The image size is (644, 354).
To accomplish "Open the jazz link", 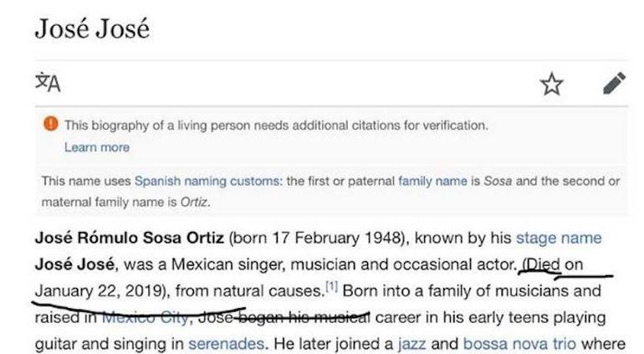I will (x=412, y=343).
